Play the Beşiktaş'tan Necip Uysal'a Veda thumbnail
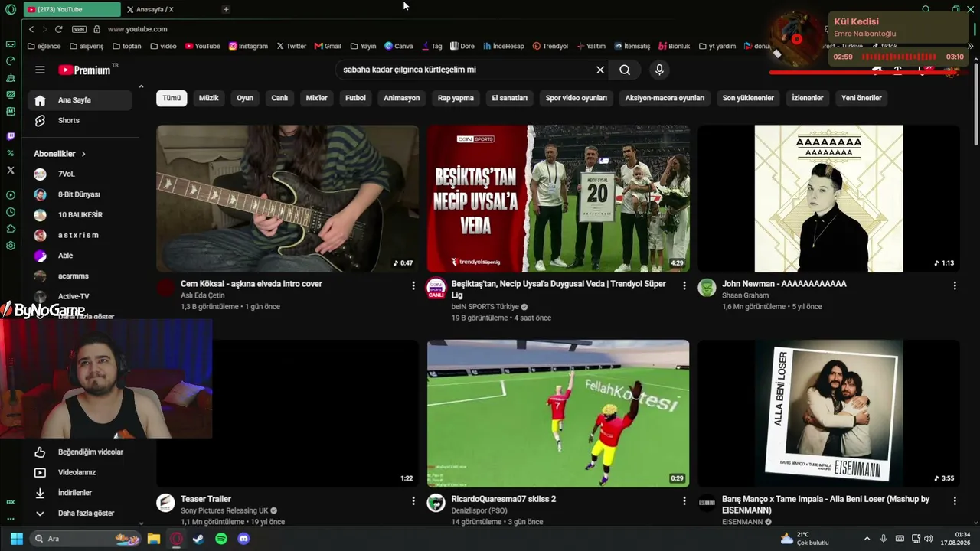 click(x=558, y=199)
